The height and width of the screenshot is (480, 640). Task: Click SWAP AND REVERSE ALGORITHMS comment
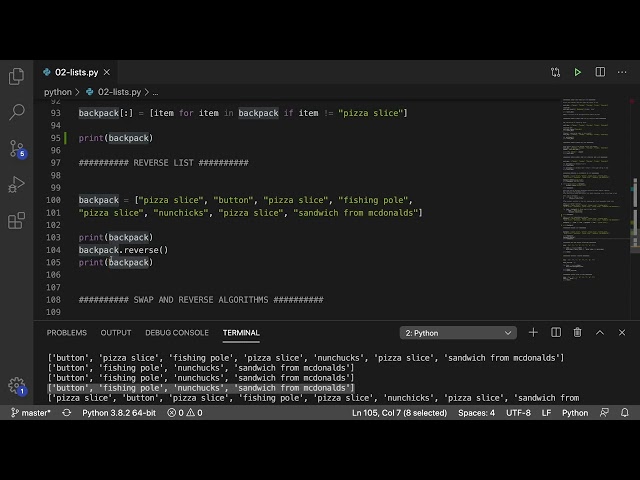coord(201,300)
